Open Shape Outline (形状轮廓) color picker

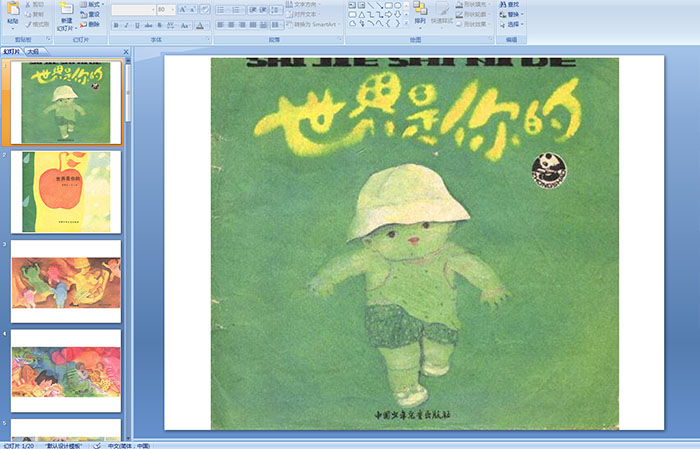473,14
